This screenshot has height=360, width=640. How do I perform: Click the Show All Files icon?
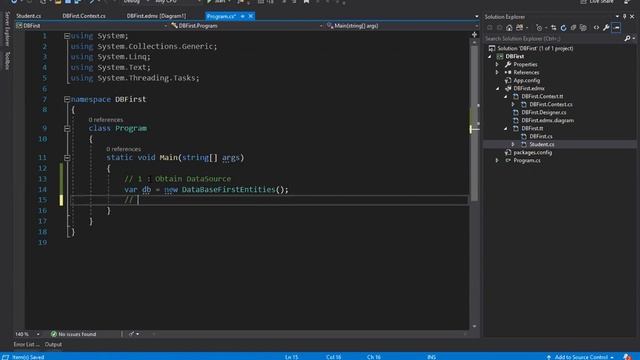tap(583, 28)
